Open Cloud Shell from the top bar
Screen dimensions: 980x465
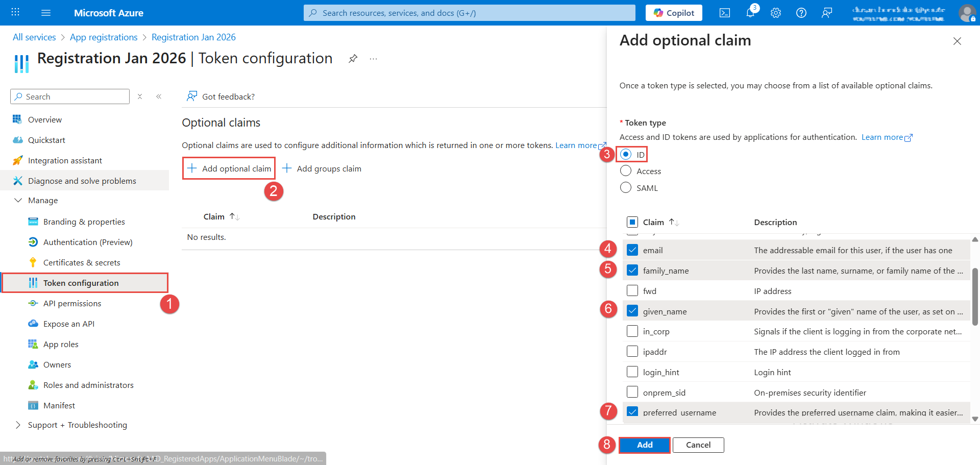pos(724,13)
